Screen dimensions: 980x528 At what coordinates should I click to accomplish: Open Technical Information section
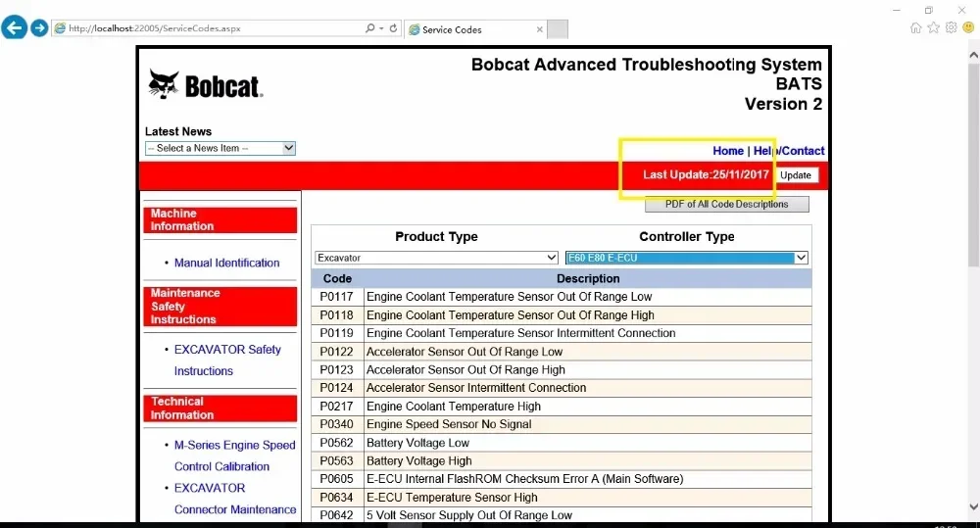220,408
